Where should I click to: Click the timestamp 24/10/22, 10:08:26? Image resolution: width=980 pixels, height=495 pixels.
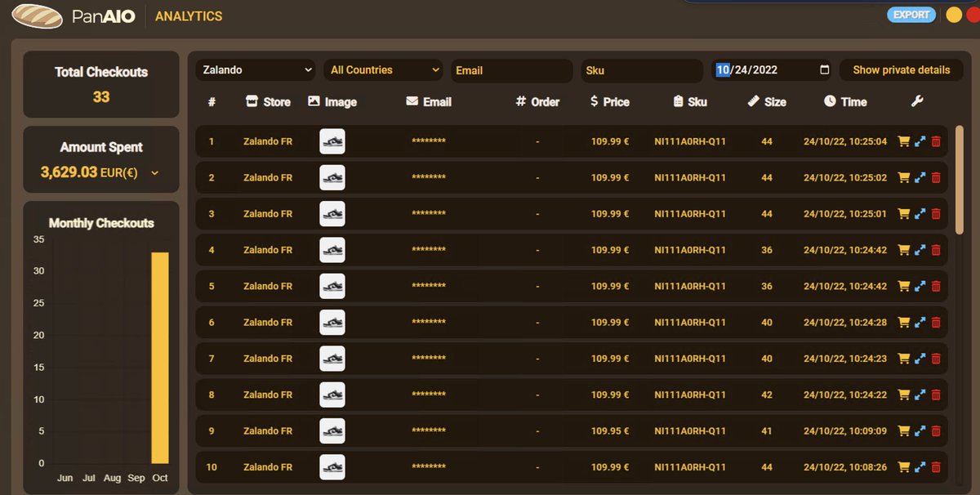click(x=845, y=466)
